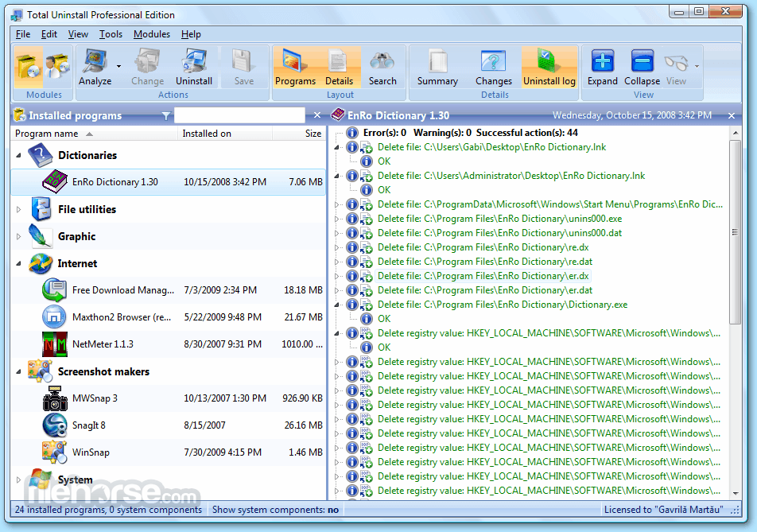757x532 pixels.
Task: Select the Maxthon2 Browser icon
Action: click(55, 317)
